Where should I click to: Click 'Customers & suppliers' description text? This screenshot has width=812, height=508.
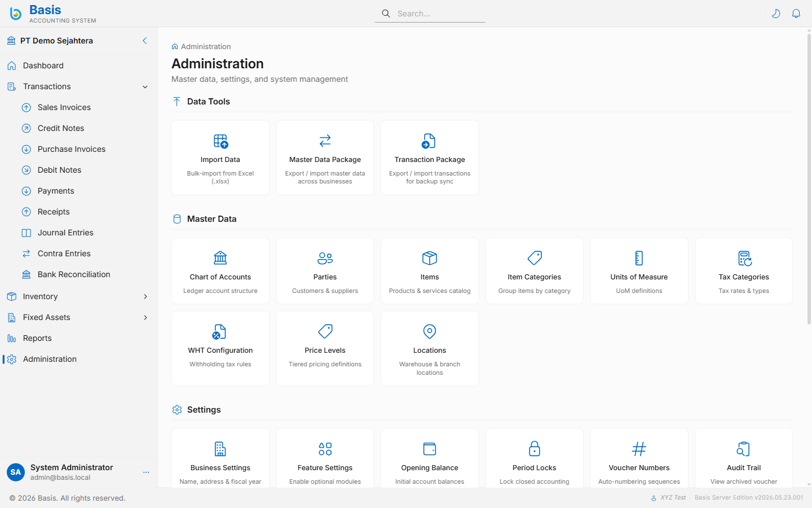click(x=325, y=291)
